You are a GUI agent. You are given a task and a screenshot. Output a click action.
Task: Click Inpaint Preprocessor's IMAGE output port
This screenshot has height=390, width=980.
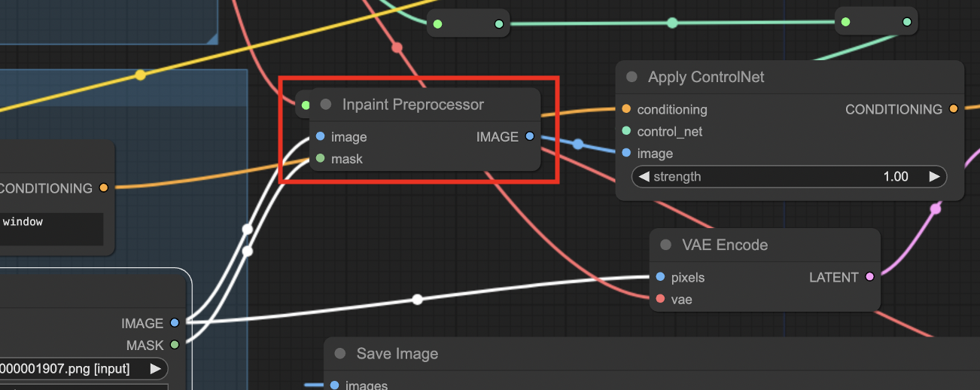(530, 137)
